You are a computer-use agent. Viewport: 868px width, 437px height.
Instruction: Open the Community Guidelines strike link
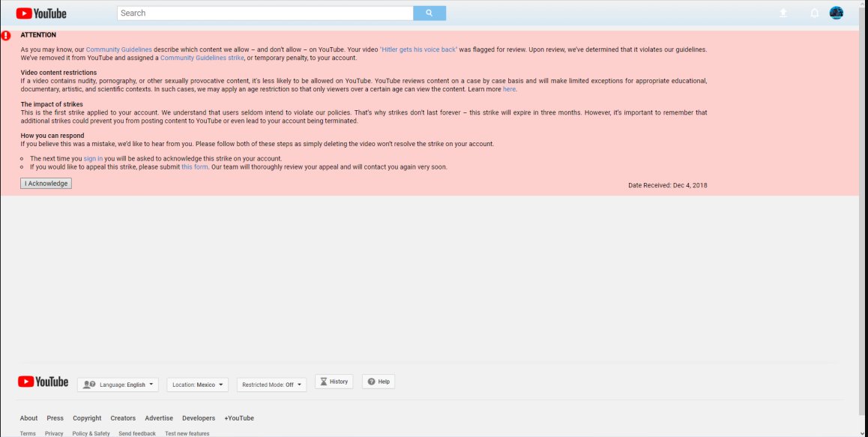coord(202,58)
